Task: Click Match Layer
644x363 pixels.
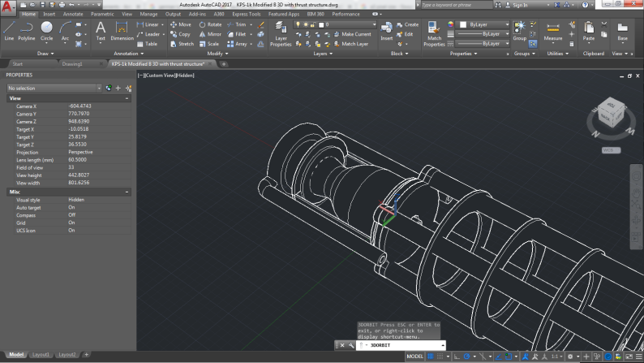Action: coord(351,44)
